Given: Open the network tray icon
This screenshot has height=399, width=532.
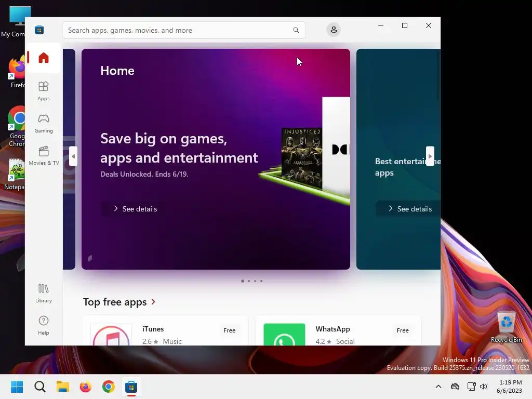Looking at the screenshot, I should (472, 387).
